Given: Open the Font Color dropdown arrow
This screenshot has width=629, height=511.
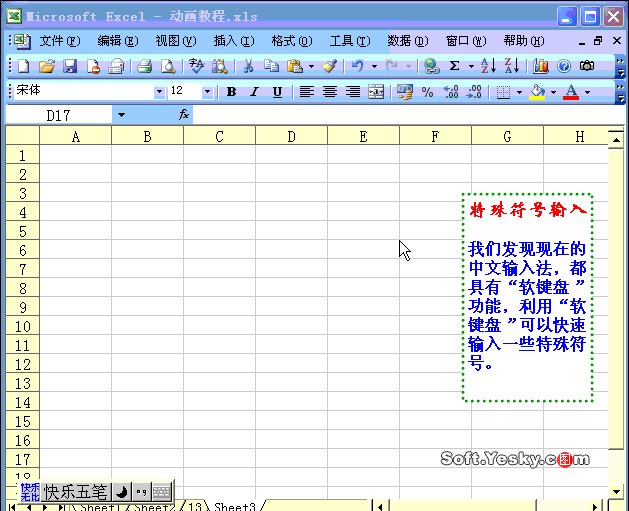Looking at the screenshot, I should [588, 92].
